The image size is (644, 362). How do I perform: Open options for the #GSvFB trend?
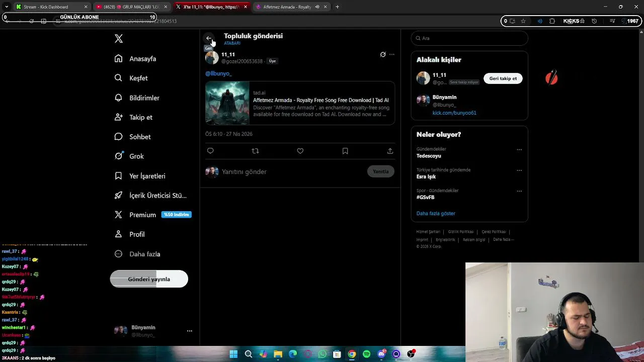(x=519, y=191)
